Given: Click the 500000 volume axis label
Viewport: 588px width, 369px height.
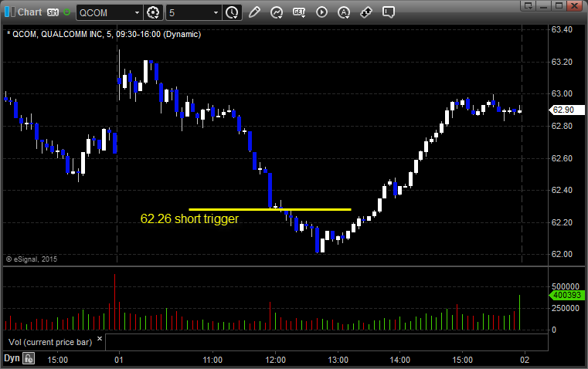Looking at the screenshot, I should [x=566, y=286].
